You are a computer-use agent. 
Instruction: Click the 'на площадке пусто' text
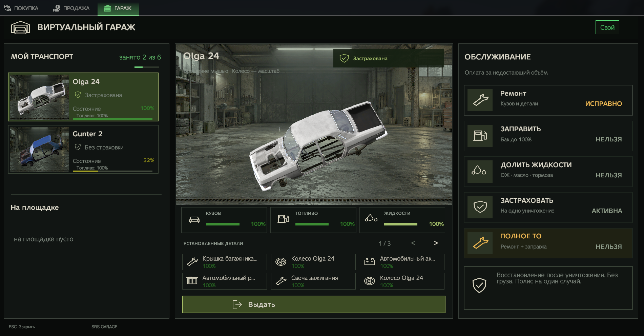tap(43, 239)
